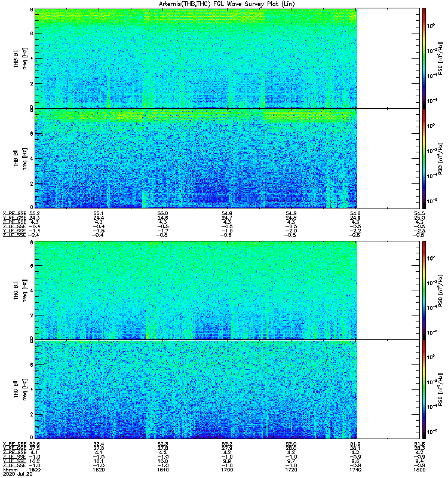The image size is (448, 478).
Task: Click the 'THC B⊥ freq [Hz]' axis label
Action: coord(20,290)
